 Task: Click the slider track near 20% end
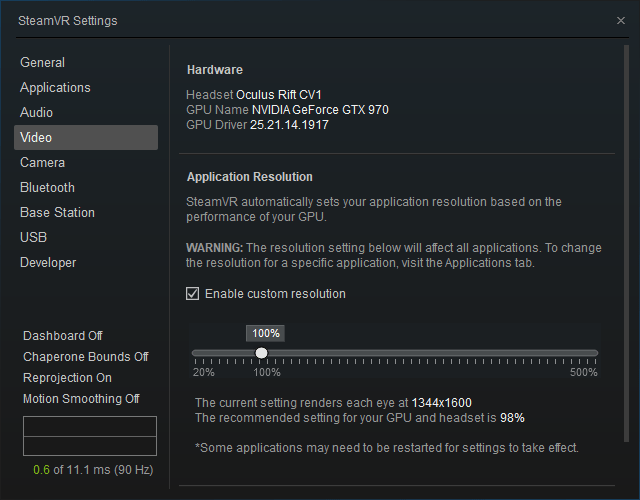tap(198, 352)
